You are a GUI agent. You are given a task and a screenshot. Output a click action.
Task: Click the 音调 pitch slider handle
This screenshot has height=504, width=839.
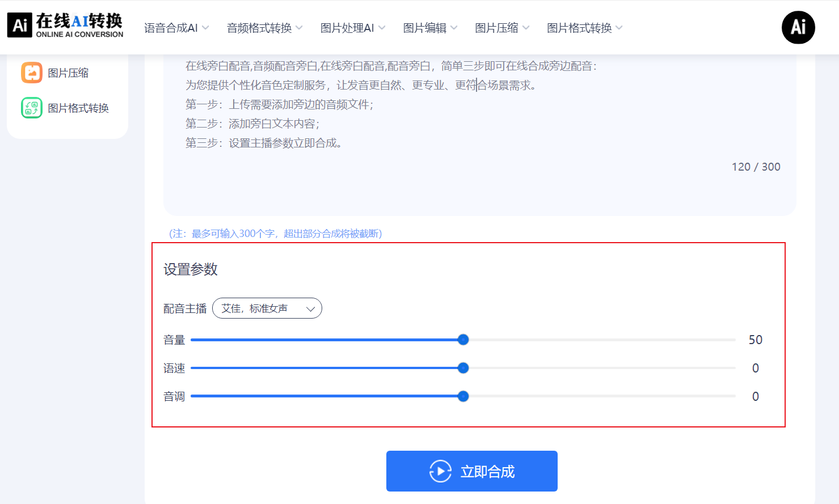[463, 396]
